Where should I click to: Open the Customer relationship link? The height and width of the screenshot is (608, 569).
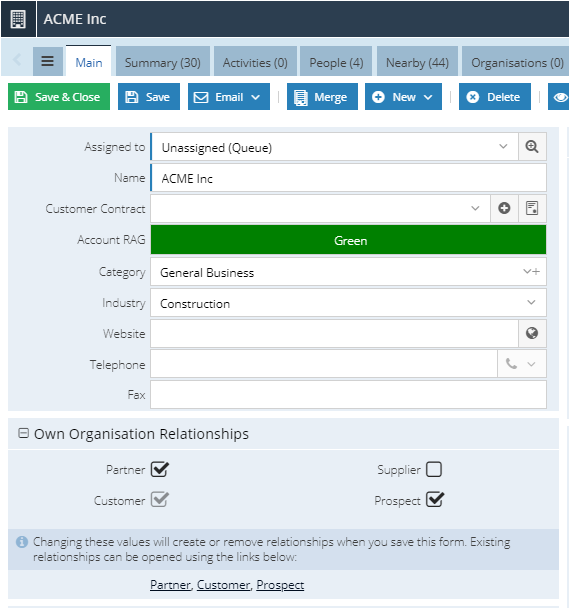click(223, 584)
